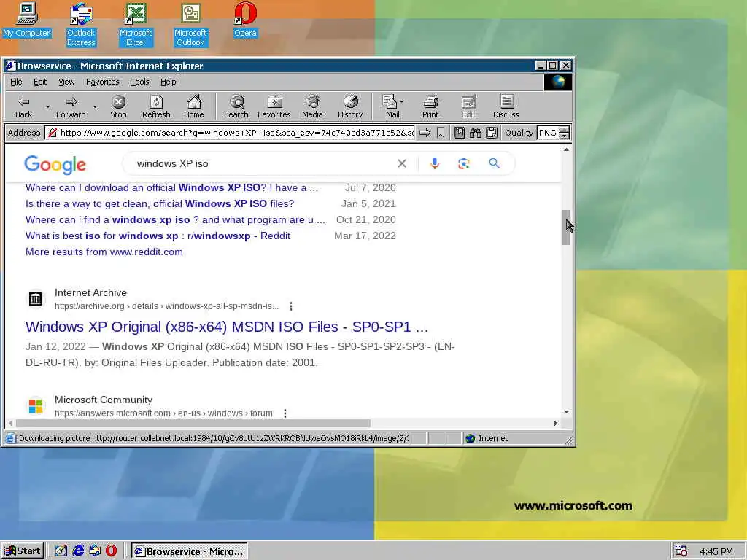The width and height of the screenshot is (747, 560).
Task: Open Google Lens image search icon
Action: pyautogui.click(x=463, y=163)
